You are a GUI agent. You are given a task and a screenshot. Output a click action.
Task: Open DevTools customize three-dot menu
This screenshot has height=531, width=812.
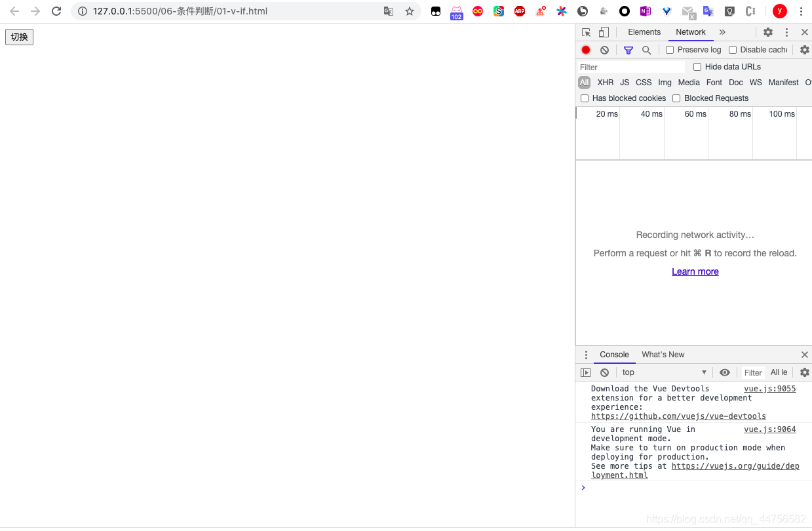786,32
